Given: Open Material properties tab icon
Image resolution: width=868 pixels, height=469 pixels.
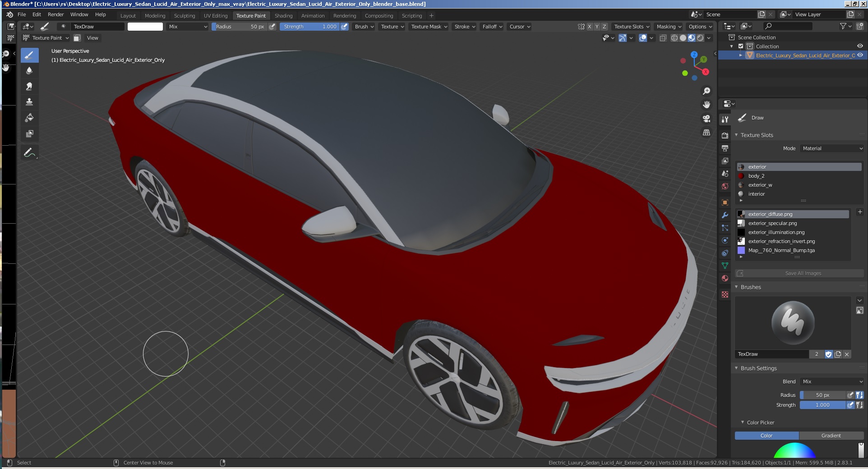Looking at the screenshot, I should coord(725,278).
